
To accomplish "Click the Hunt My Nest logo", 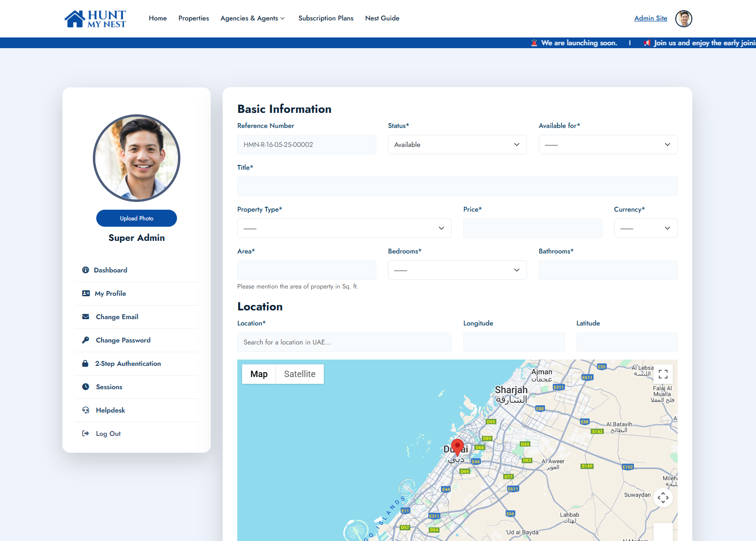I will [95, 18].
